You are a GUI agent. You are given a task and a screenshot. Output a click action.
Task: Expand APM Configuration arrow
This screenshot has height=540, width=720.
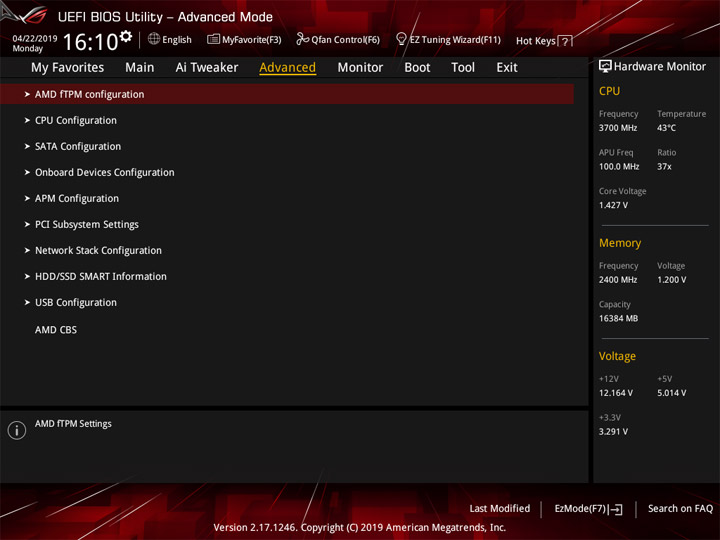[x=27, y=198]
